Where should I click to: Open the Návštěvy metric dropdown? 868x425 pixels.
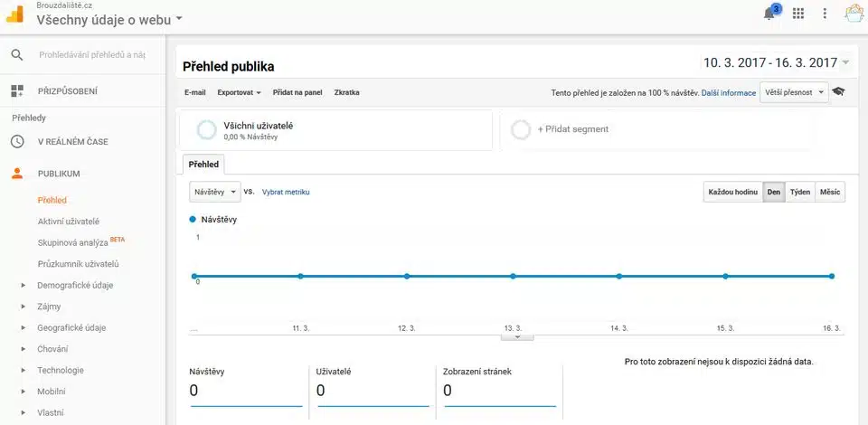click(215, 192)
